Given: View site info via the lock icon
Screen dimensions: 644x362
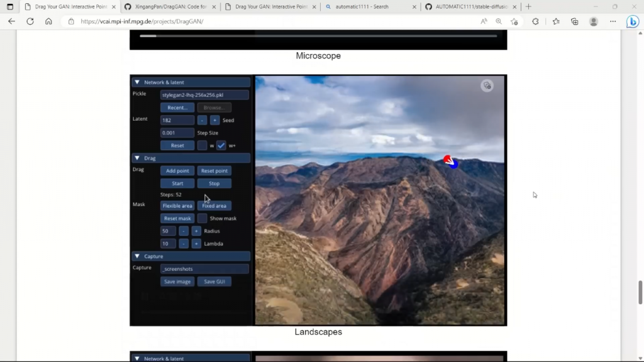Looking at the screenshot, I should pyautogui.click(x=71, y=21).
